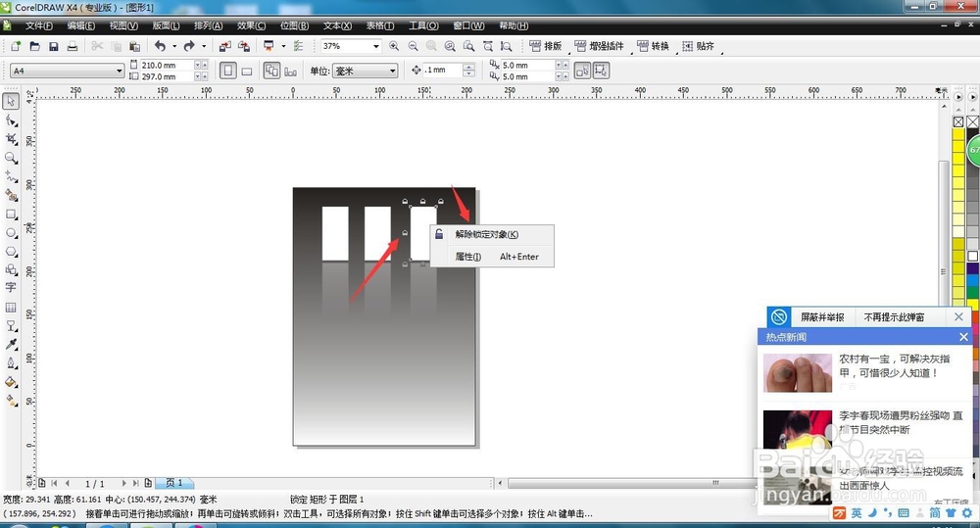This screenshot has width=980, height=528.
Task: Click the Import icon
Action: click(225, 46)
